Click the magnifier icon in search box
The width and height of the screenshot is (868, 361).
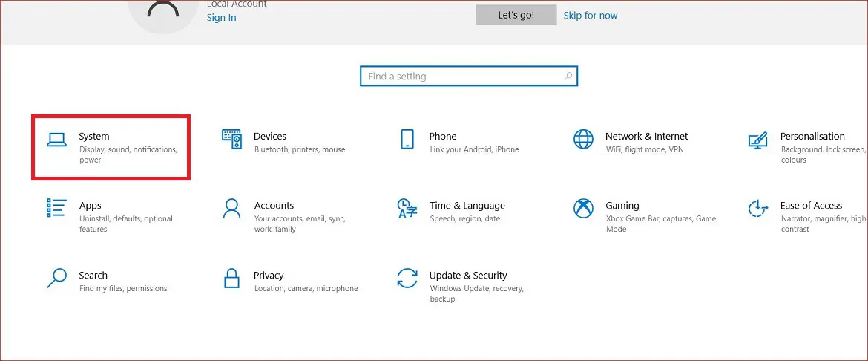568,77
